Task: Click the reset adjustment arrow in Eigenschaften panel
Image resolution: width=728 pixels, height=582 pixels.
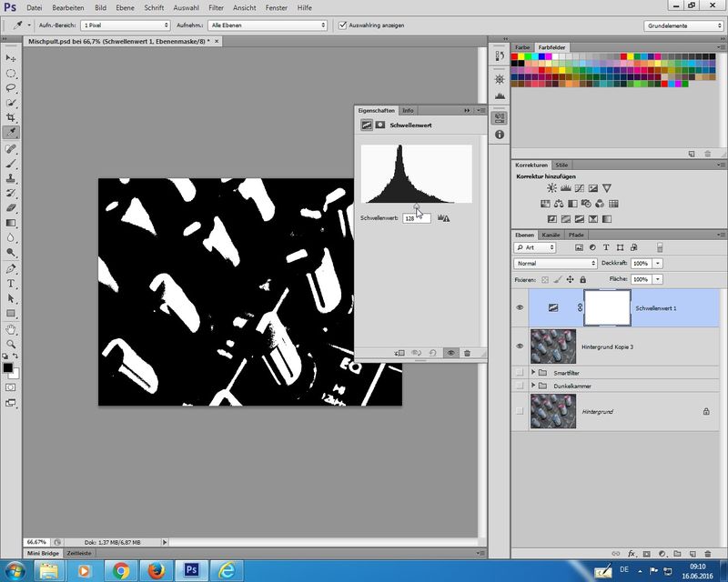Action: click(432, 353)
